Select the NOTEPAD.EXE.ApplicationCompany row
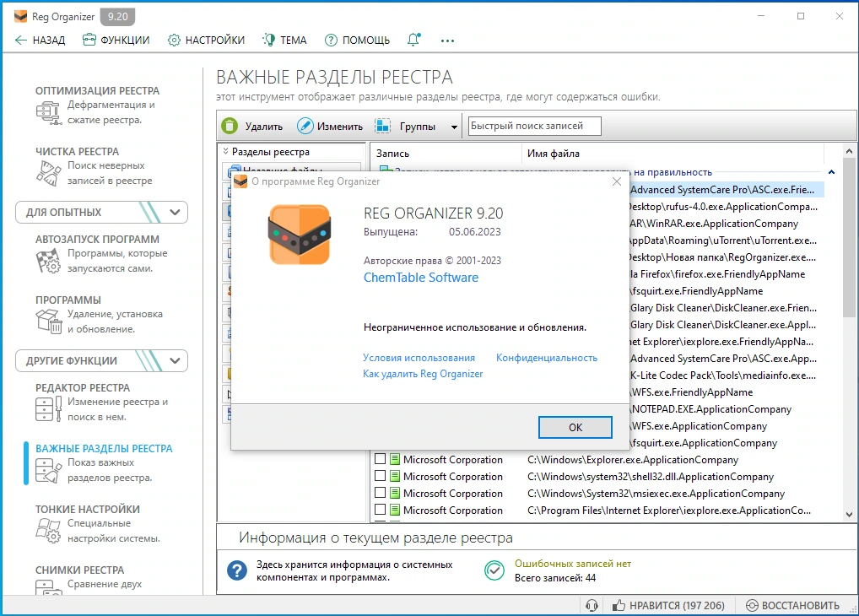The height and width of the screenshot is (616, 859). tap(726, 409)
